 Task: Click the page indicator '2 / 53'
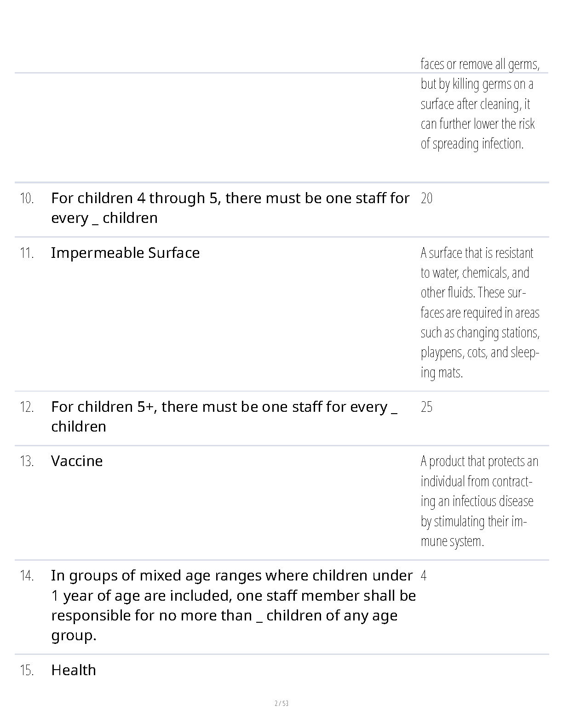click(x=281, y=703)
